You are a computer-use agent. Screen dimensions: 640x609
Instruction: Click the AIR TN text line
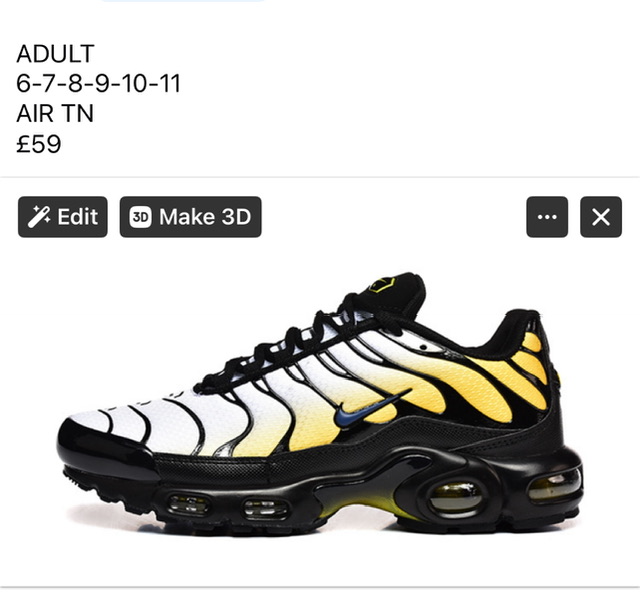(55, 113)
